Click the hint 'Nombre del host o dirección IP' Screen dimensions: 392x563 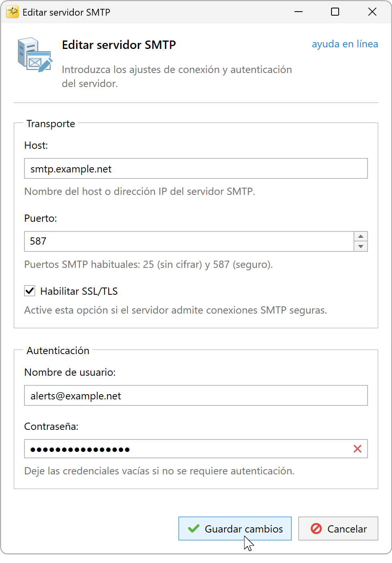[x=140, y=191]
